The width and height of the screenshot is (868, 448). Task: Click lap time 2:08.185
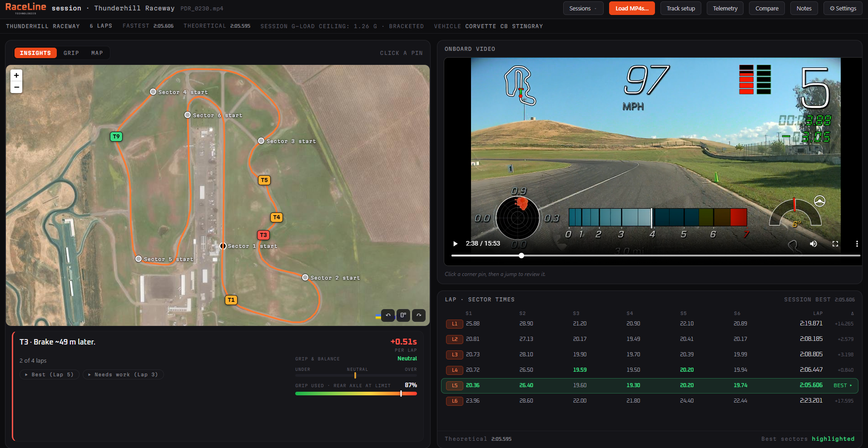click(x=811, y=339)
